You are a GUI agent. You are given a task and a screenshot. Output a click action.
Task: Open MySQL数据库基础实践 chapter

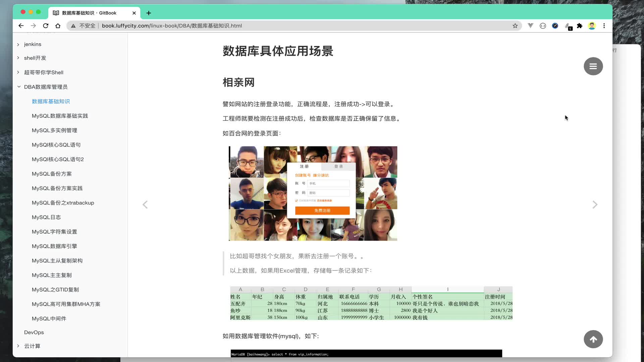(x=60, y=116)
